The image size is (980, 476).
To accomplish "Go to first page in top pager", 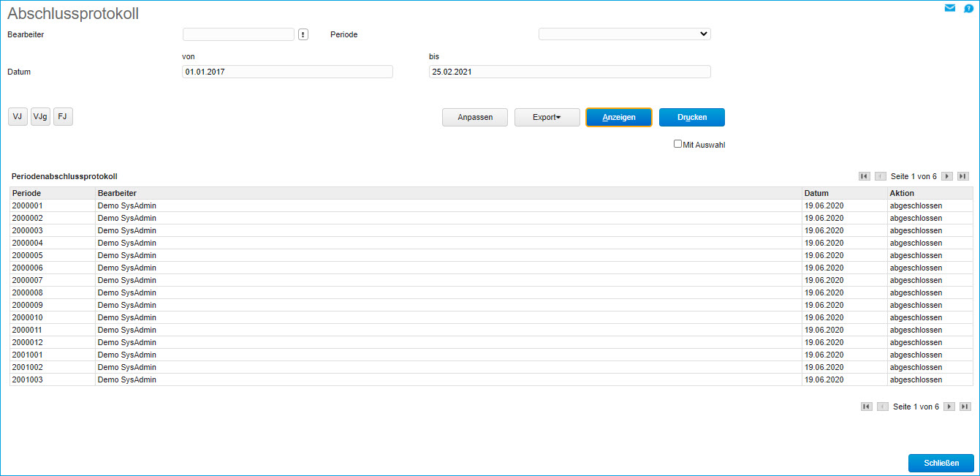I will tap(865, 176).
